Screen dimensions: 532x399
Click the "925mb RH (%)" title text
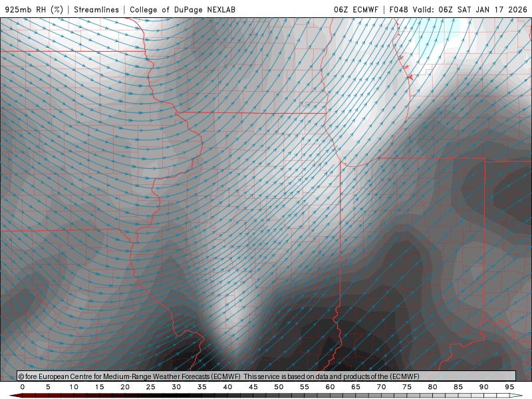click(x=34, y=9)
